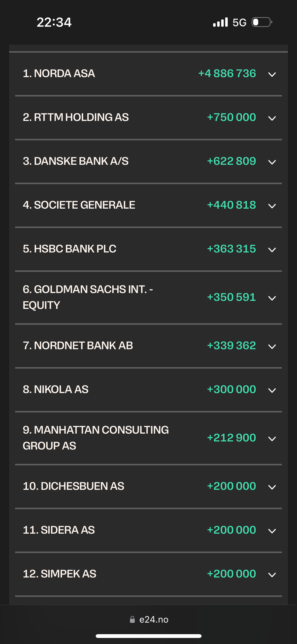Tap the e24.no address bar

[149, 620]
